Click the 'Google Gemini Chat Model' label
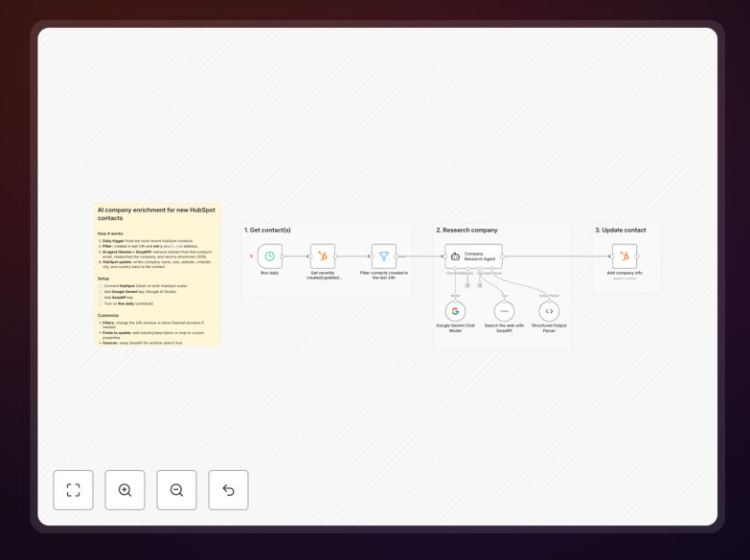This screenshot has width=750, height=560. point(455,328)
